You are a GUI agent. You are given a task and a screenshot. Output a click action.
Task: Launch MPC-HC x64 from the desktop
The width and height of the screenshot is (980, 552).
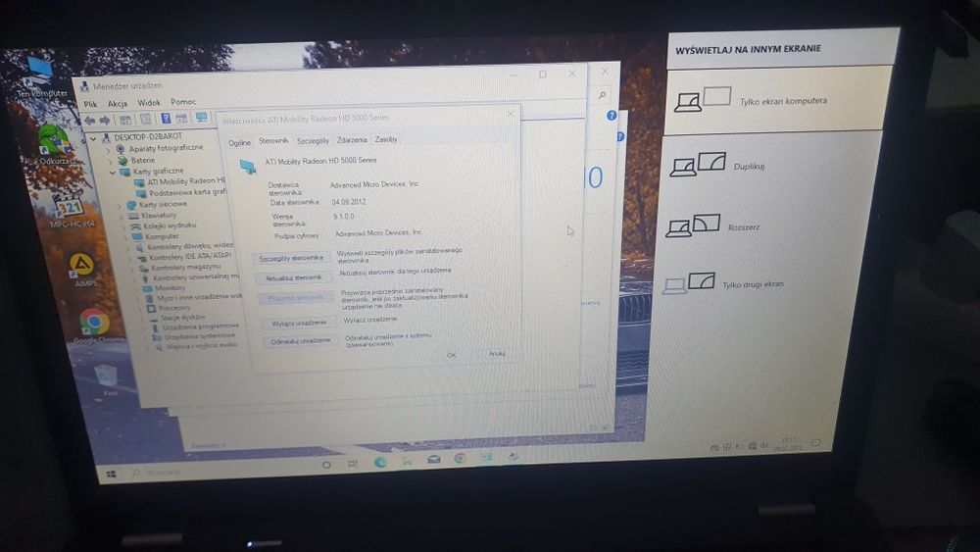(71, 210)
